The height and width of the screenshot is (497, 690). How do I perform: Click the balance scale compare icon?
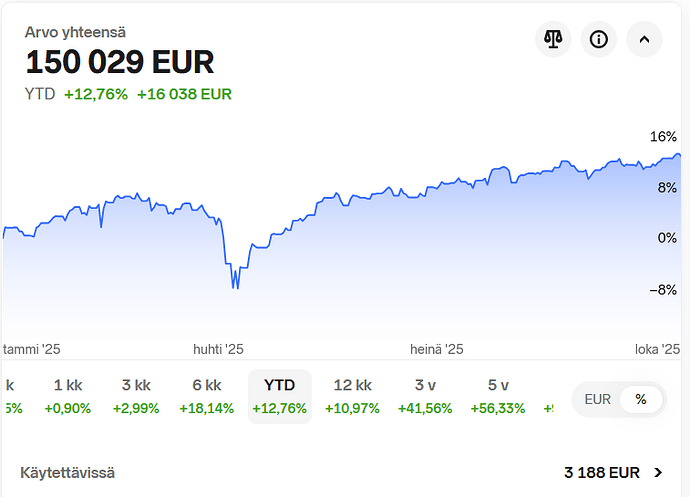[x=553, y=40]
